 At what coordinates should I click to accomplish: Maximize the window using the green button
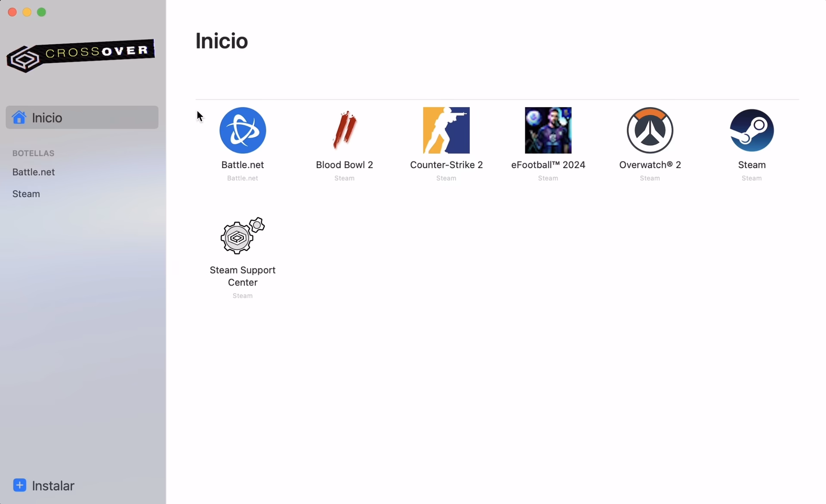tap(42, 12)
